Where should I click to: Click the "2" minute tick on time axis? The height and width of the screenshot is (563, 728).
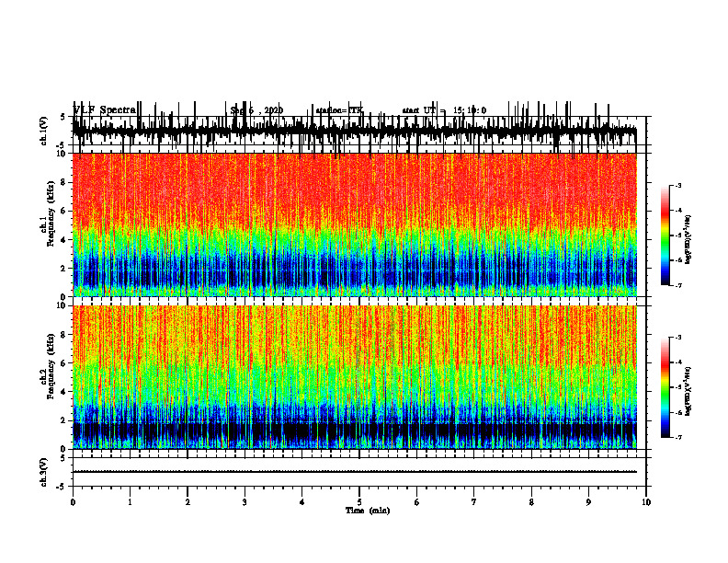pyautogui.click(x=188, y=502)
